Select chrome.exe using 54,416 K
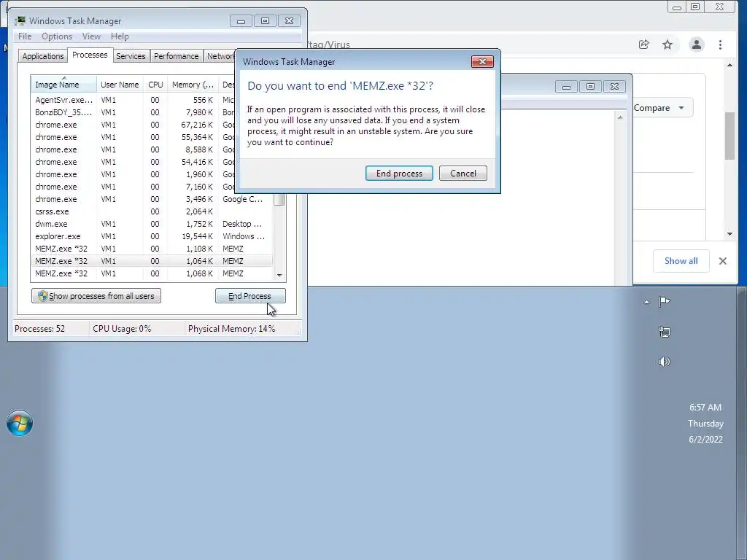This screenshot has height=560, width=747. [x=152, y=162]
